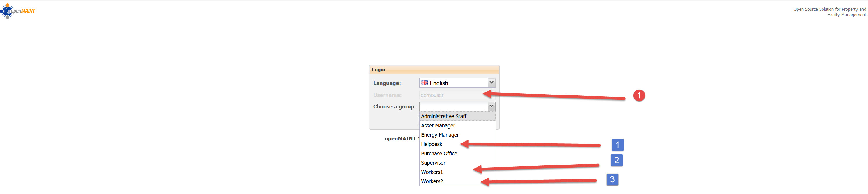The height and width of the screenshot is (194, 868).
Task: Select the Supervisor group option
Action: [x=433, y=163]
